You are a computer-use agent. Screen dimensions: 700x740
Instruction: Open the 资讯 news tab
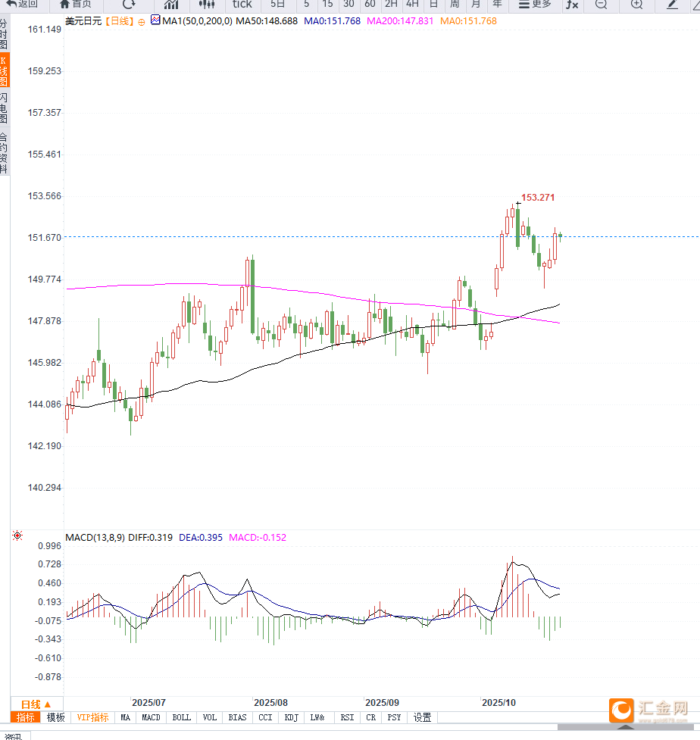point(14,736)
